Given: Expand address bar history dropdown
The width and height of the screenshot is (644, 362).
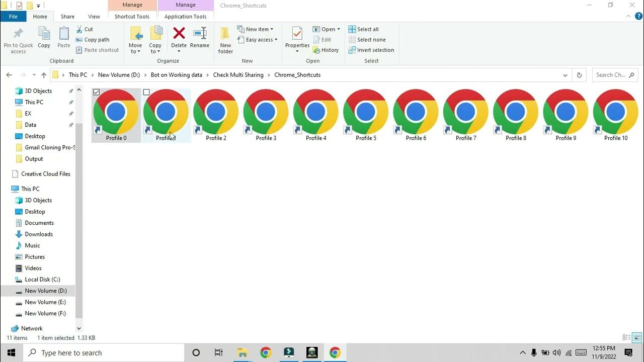Looking at the screenshot, I should (x=565, y=75).
